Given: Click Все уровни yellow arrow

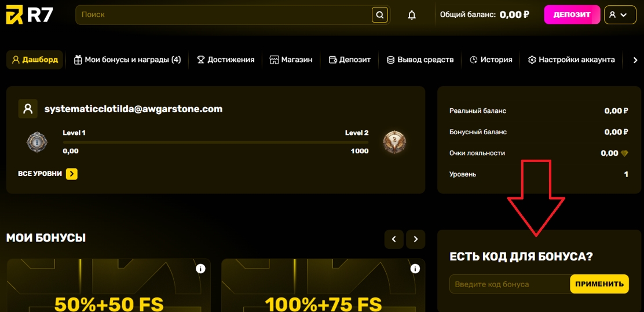Looking at the screenshot, I should click(72, 174).
